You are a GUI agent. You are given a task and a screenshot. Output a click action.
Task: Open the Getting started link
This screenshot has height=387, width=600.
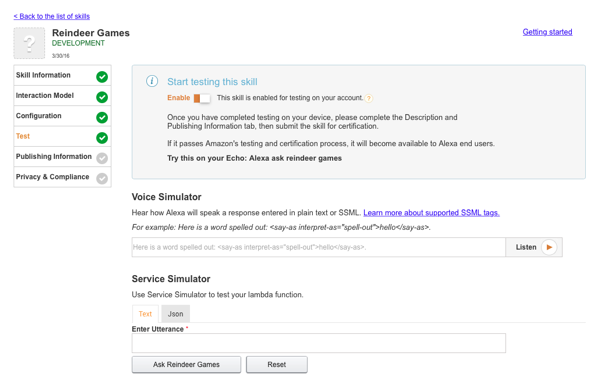tap(548, 32)
